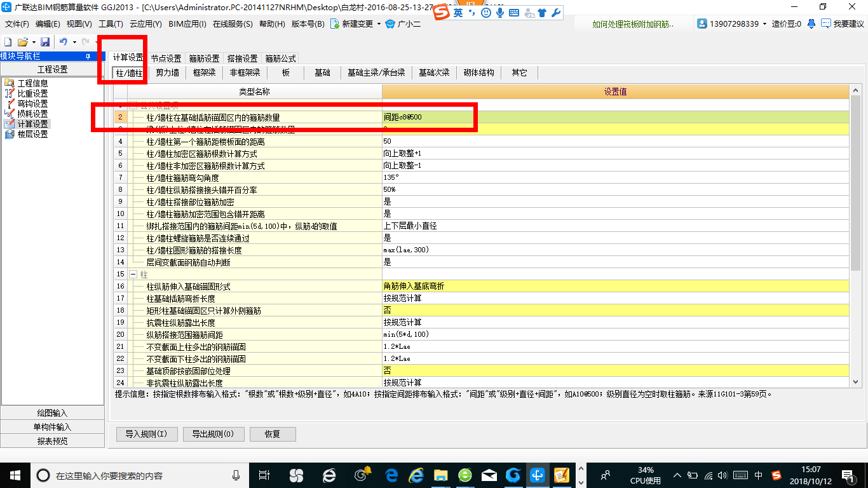Screen dimensions: 868x488
Task: Open the 编辑(E) menu
Action: pyautogui.click(x=48, y=24)
